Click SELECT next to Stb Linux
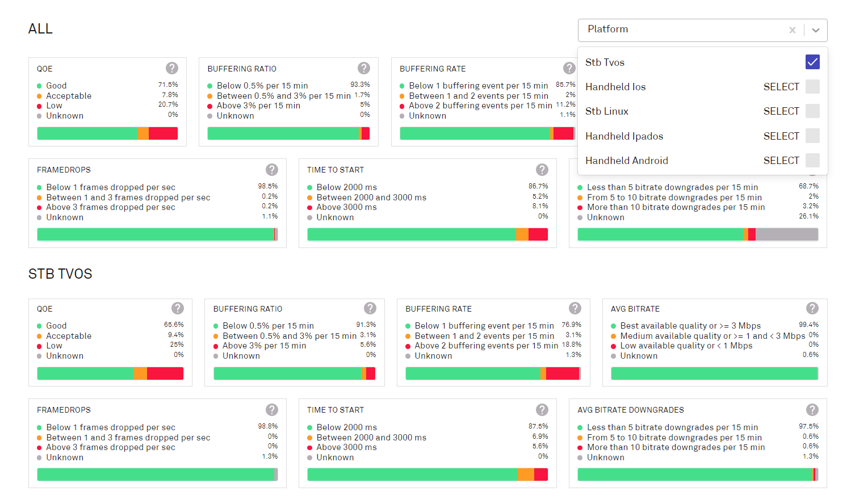 point(781,111)
